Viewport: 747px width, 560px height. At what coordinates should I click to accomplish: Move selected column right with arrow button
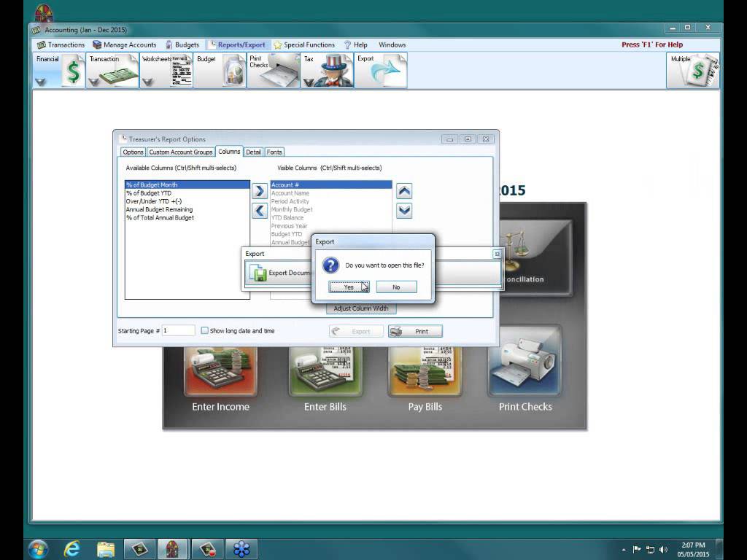[x=260, y=191]
